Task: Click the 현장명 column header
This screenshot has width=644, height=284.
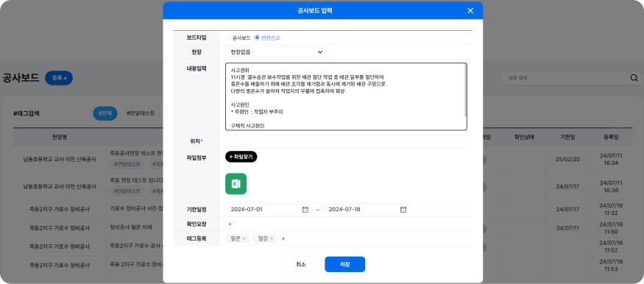Action: pos(60,137)
